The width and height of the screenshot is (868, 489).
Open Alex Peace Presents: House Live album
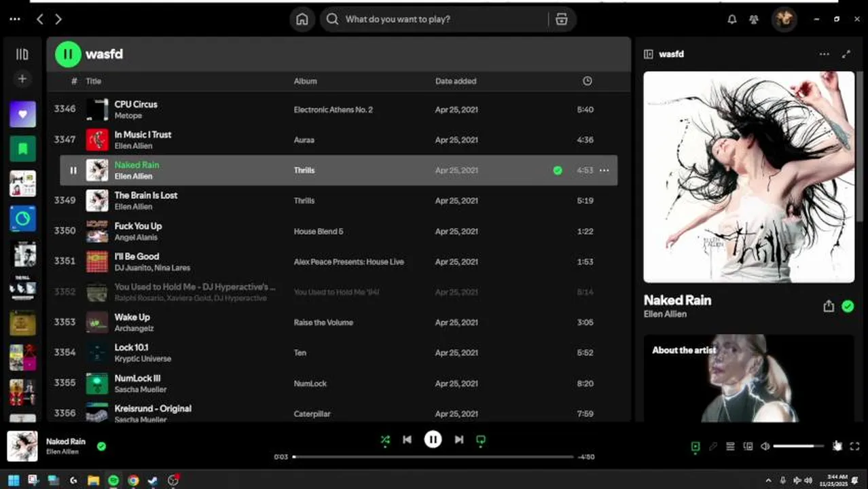tap(348, 261)
